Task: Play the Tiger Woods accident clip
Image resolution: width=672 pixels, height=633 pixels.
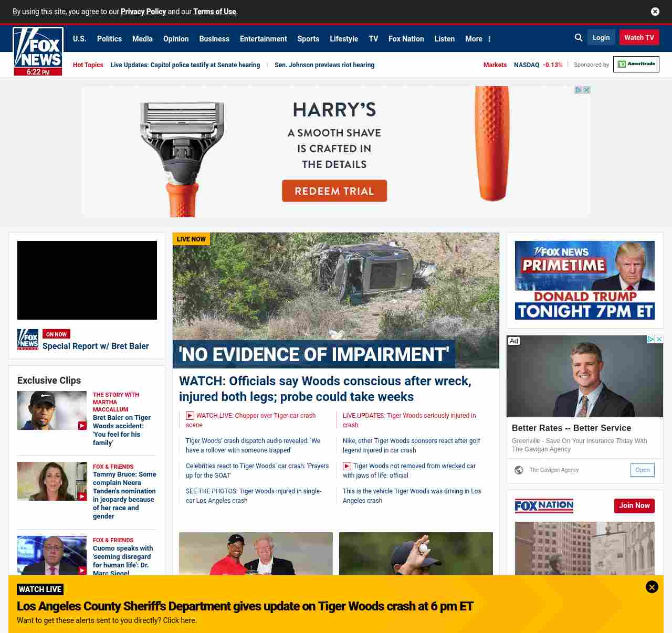Action: pyautogui.click(x=52, y=410)
